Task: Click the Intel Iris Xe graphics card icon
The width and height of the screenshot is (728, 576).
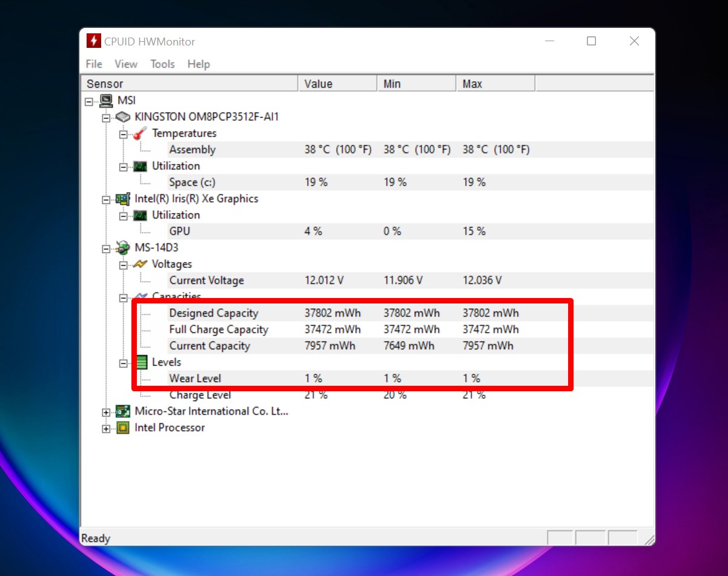Action: tap(123, 199)
